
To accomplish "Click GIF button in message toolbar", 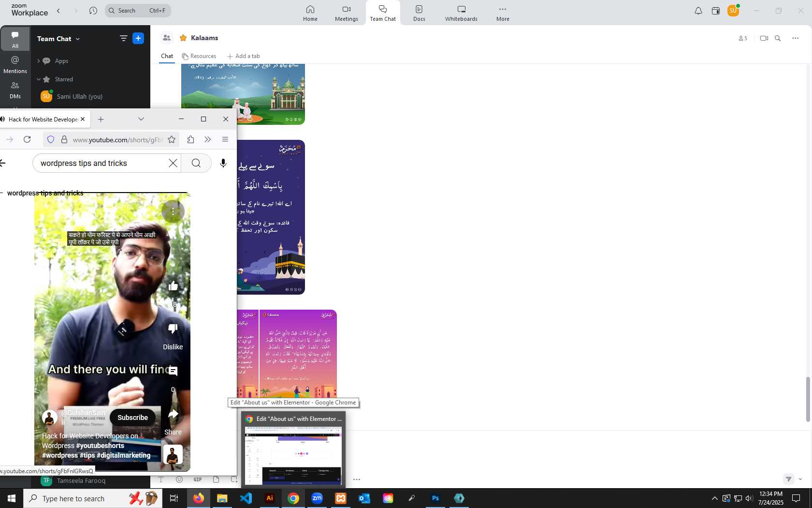I will 198,479.
